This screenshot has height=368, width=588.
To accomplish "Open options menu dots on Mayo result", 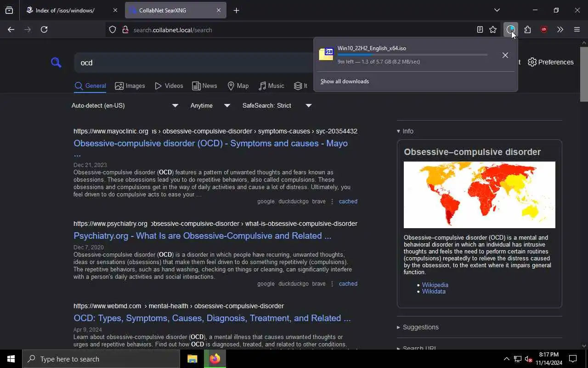I will point(332,201).
